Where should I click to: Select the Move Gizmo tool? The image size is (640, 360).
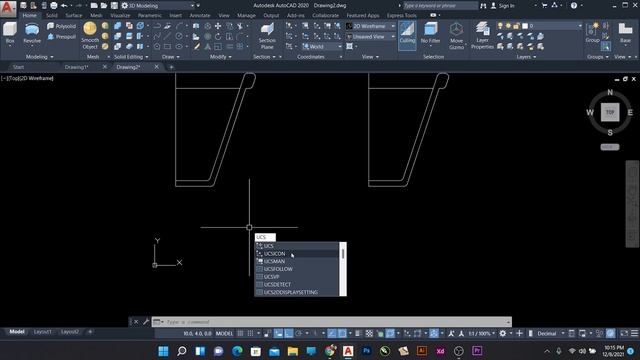coord(456,36)
